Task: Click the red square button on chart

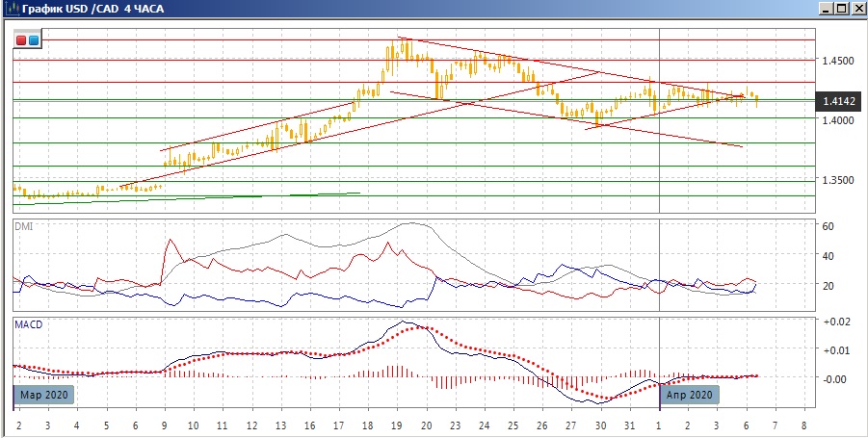Action: (x=21, y=40)
